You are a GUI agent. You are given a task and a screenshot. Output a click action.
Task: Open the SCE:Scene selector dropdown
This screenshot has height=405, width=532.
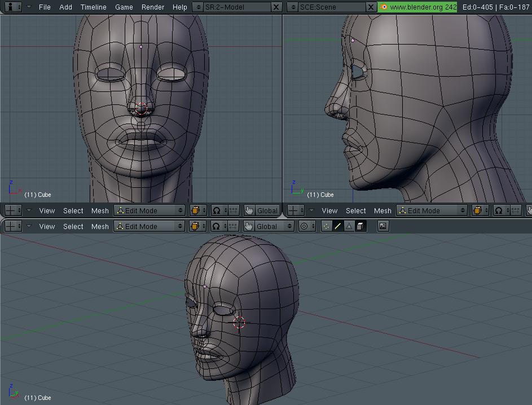293,7
